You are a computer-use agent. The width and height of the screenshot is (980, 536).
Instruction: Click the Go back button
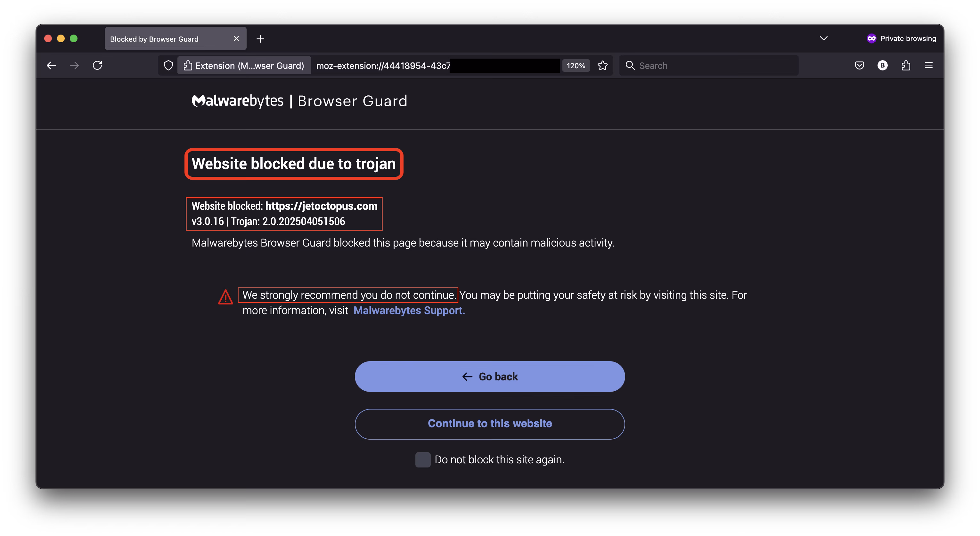click(x=490, y=376)
